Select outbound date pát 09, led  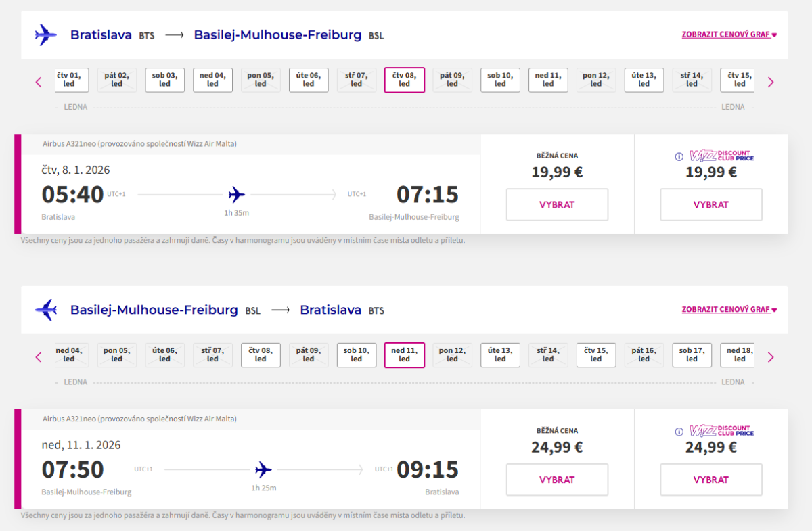click(x=452, y=80)
